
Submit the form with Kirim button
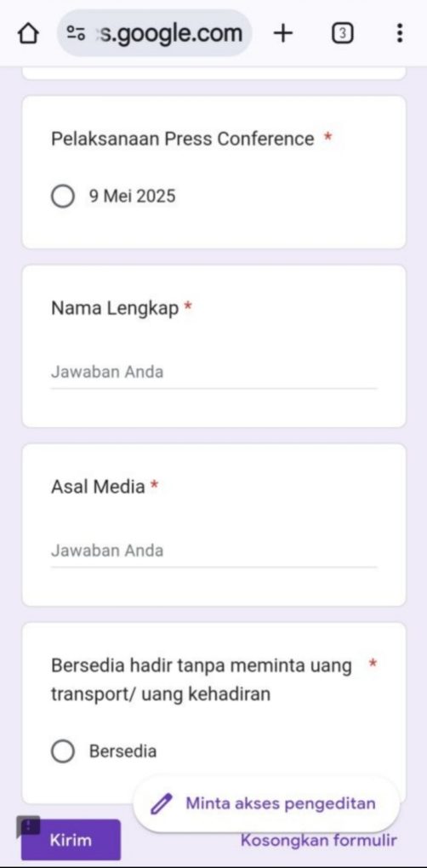click(x=71, y=840)
